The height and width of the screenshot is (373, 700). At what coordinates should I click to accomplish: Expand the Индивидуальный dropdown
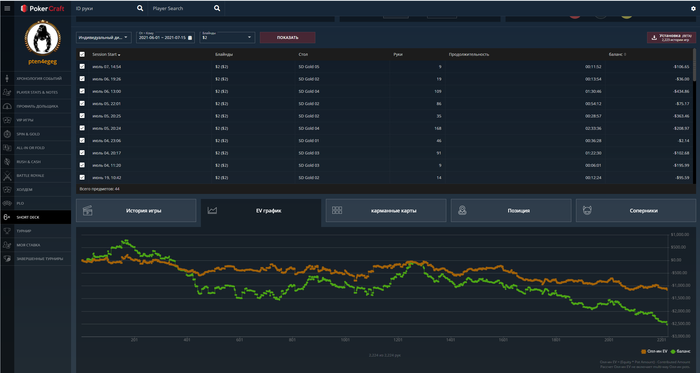tap(104, 37)
